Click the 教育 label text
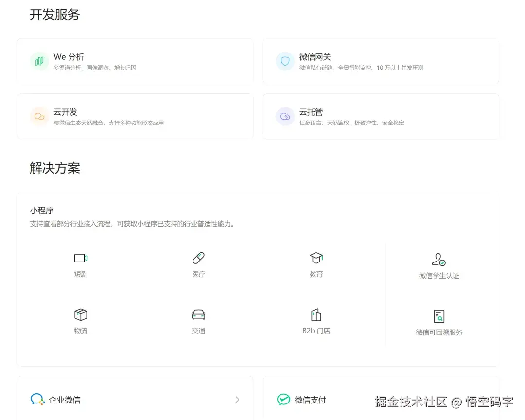This screenshot has width=525, height=420. pyautogui.click(x=316, y=274)
